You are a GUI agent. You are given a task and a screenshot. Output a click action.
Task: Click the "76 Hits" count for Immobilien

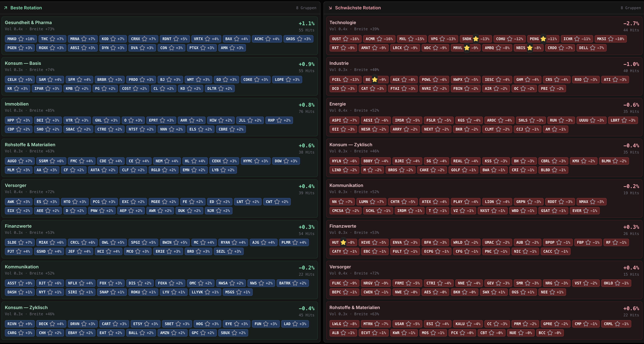[x=306, y=111]
